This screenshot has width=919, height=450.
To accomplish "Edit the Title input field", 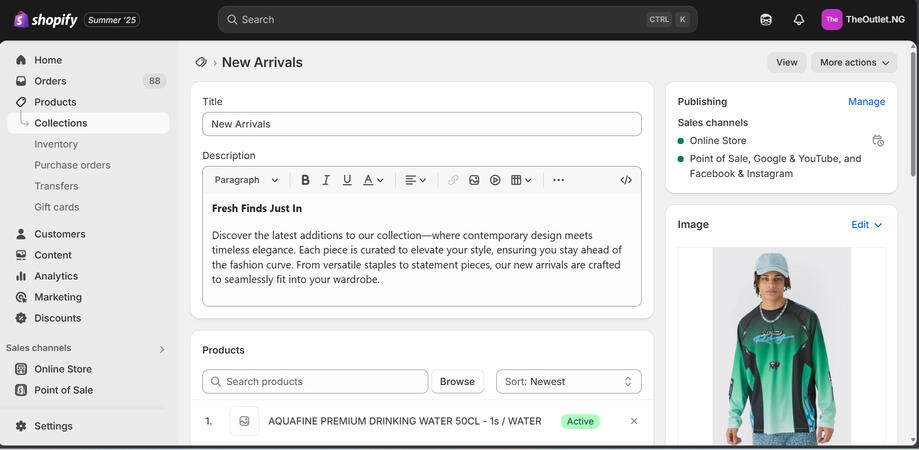I will (422, 124).
